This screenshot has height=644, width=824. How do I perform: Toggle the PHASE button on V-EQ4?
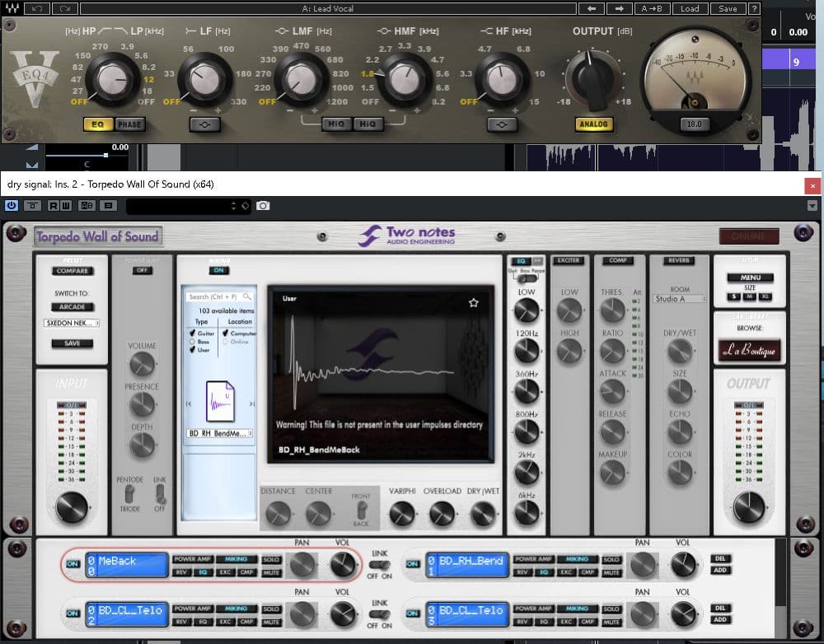point(129,124)
